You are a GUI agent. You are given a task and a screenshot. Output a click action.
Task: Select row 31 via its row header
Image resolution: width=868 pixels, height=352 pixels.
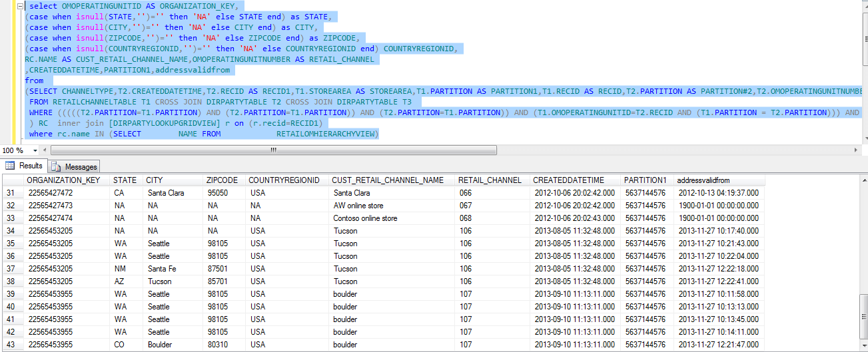point(13,193)
